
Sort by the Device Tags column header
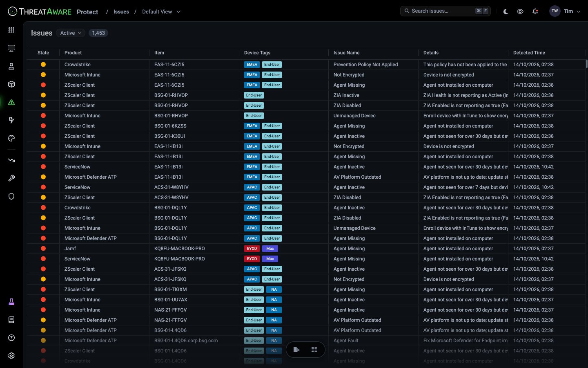[257, 53]
